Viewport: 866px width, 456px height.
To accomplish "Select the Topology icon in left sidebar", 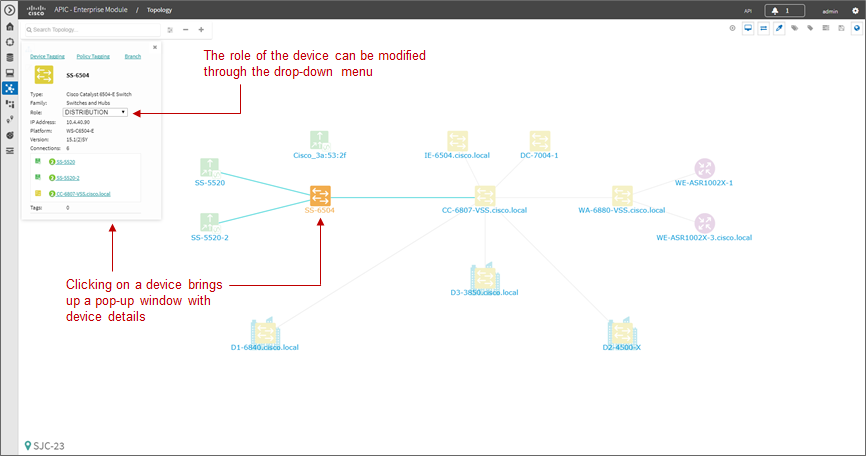I will click(x=9, y=88).
